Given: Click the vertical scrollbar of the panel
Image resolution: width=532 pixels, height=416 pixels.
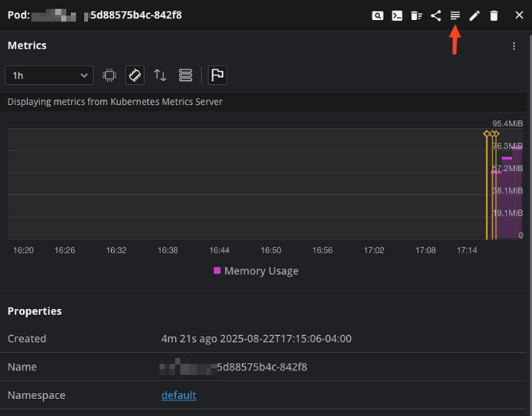Looking at the screenshot, I should [x=530, y=223].
